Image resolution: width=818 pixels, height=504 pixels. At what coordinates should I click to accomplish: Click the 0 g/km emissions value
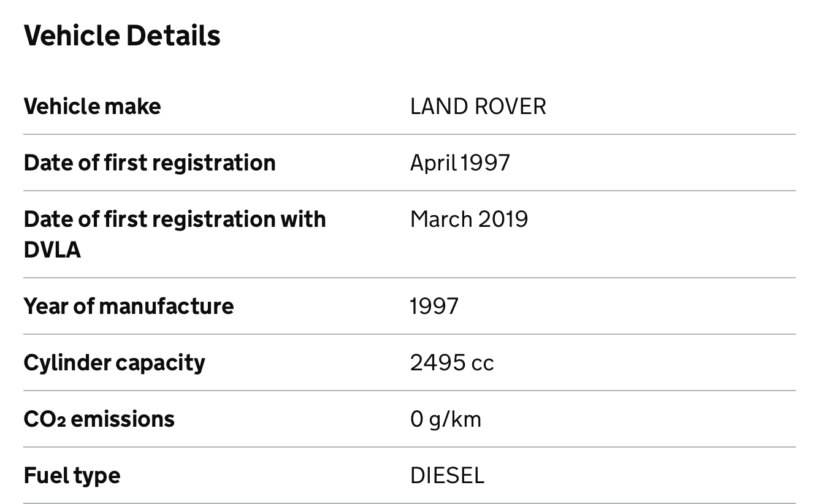pos(446,419)
